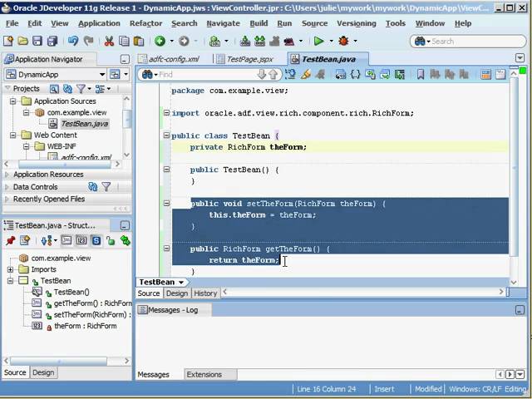Click the curly braces icon in editor toolbar

point(355,74)
